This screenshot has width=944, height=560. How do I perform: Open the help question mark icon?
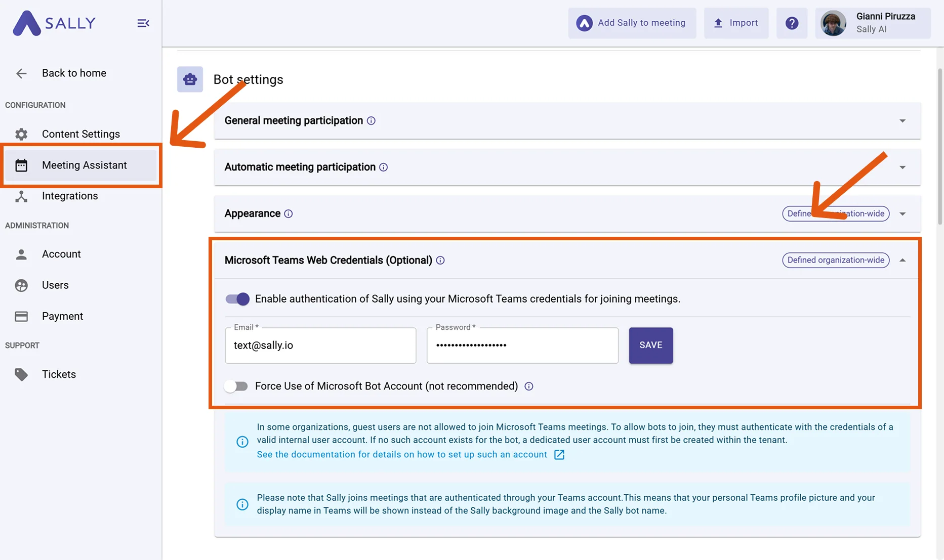[x=792, y=23]
